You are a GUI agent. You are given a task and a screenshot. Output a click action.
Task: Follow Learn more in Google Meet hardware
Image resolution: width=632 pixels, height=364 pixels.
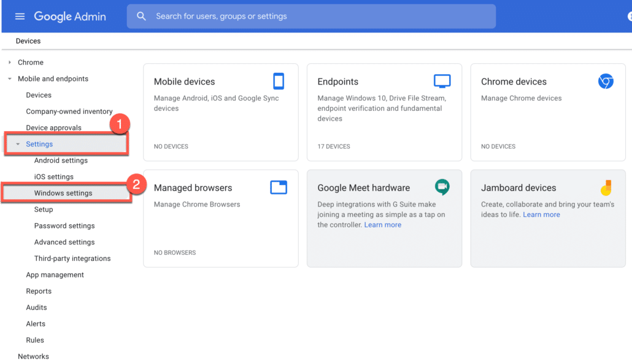(x=382, y=225)
